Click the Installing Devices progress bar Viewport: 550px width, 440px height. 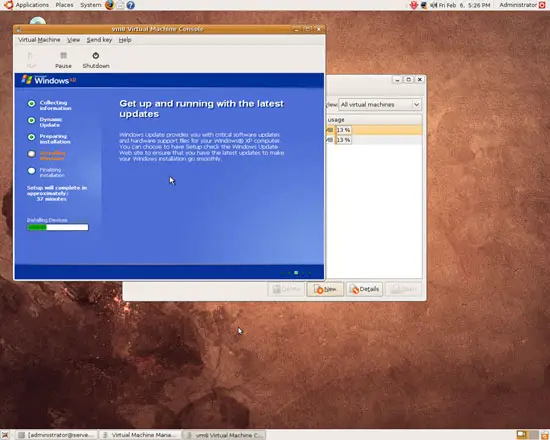click(58, 227)
